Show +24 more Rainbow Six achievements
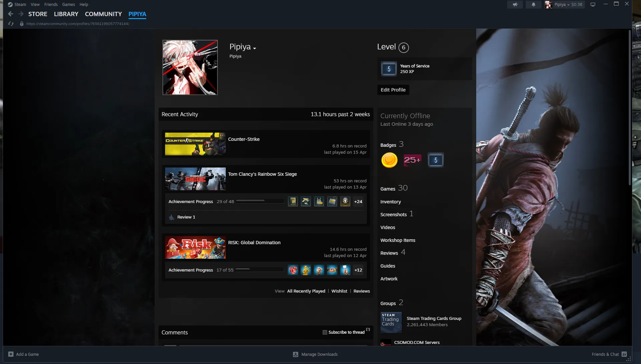The width and height of the screenshot is (641, 364). point(358,202)
